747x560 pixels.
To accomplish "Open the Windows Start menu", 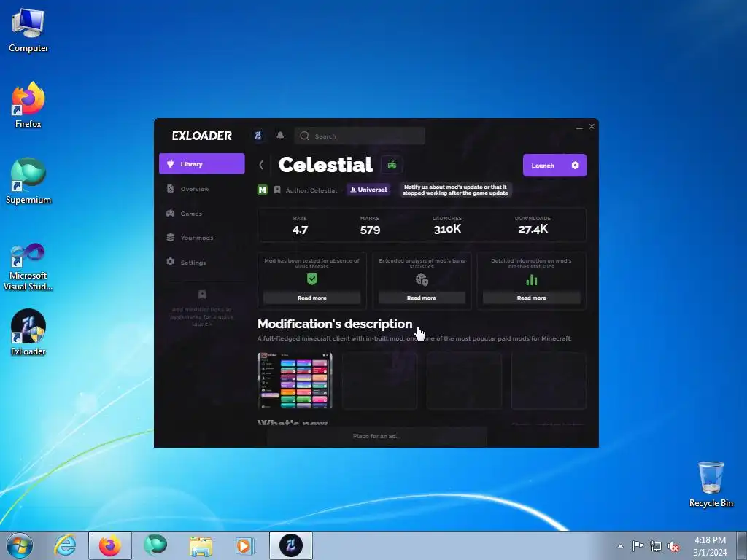I will [20, 545].
